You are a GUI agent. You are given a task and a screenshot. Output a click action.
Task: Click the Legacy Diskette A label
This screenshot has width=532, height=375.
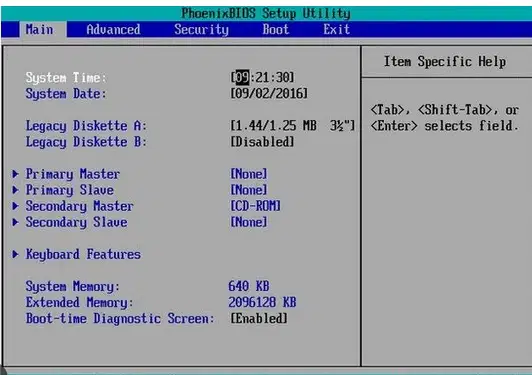click(x=86, y=126)
